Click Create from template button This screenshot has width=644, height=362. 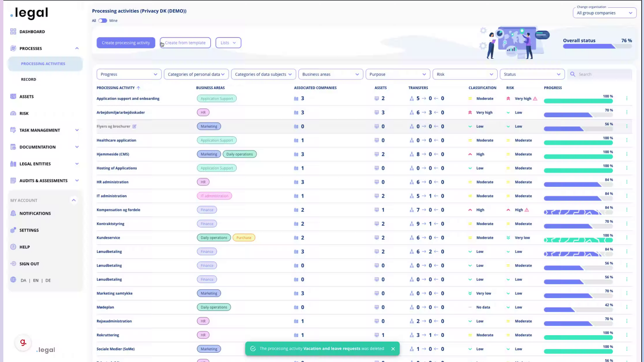click(x=185, y=43)
